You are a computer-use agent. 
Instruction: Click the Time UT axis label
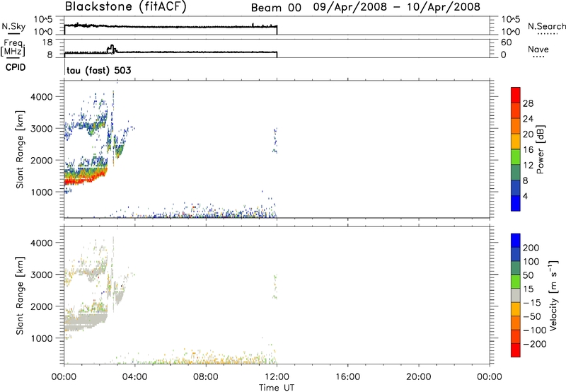(277, 388)
